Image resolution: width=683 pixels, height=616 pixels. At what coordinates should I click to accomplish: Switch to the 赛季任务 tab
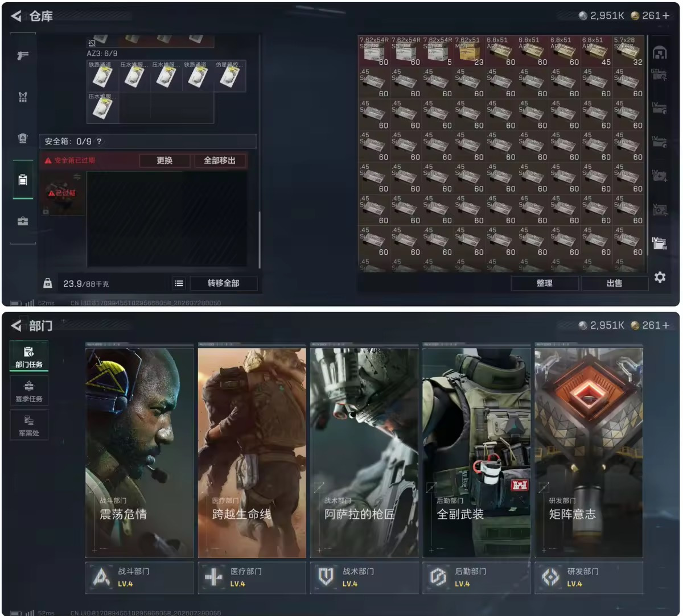tap(29, 391)
